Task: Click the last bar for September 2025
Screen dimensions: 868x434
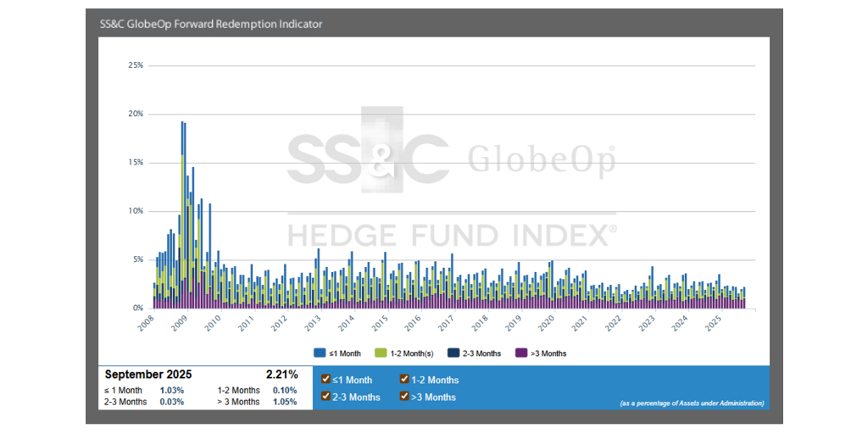Action: (x=744, y=298)
